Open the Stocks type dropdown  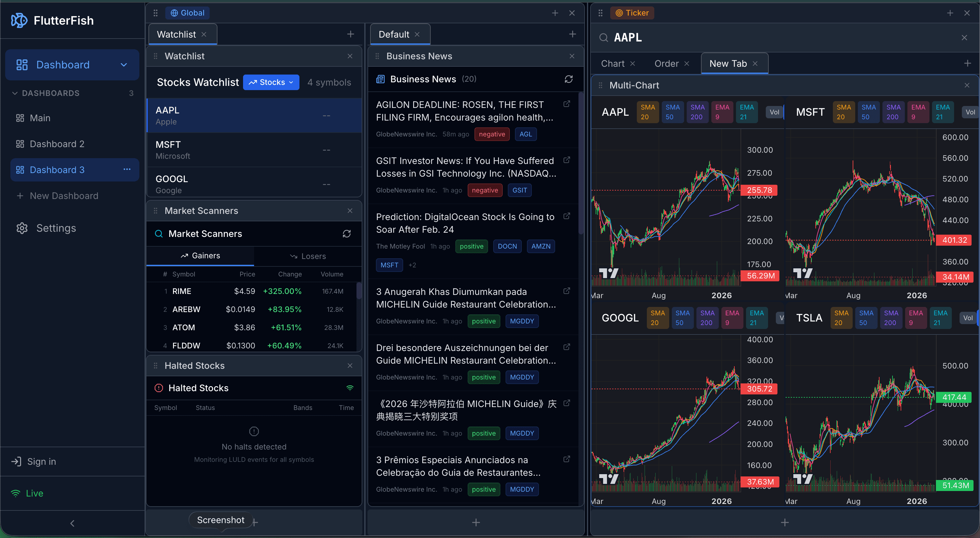(x=271, y=82)
